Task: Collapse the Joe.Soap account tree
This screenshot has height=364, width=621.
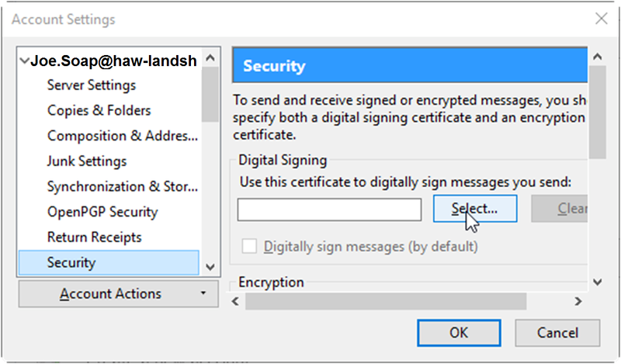Action: [26, 61]
